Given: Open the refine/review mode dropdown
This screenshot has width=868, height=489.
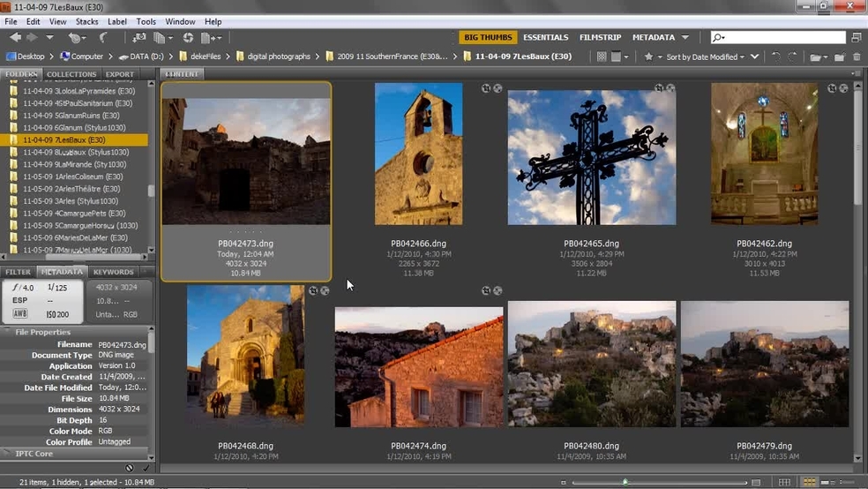Looking at the screenshot, I should pyautogui.click(x=163, y=38).
